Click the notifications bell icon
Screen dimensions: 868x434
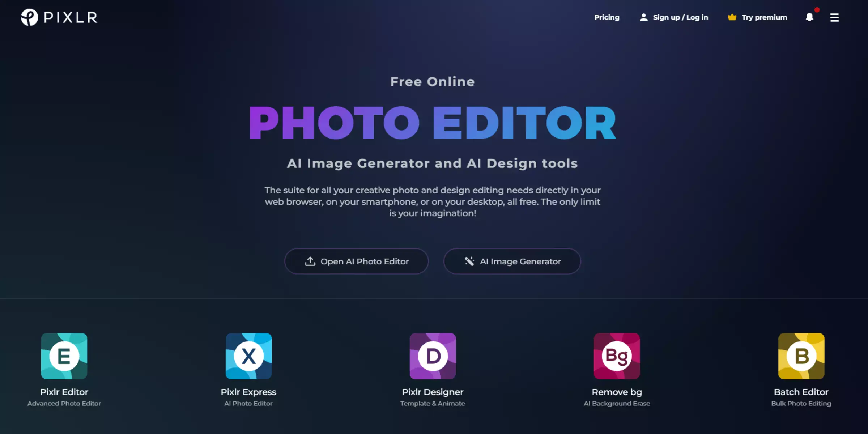(809, 17)
